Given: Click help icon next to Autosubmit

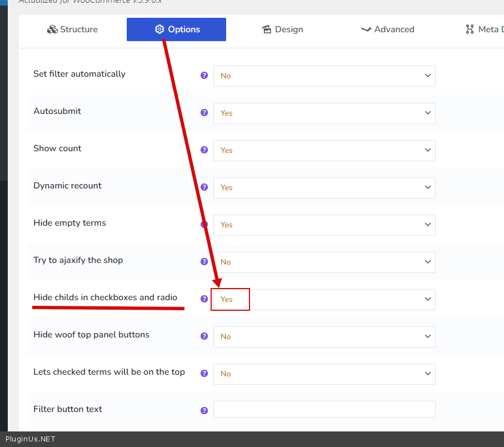Looking at the screenshot, I should click(204, 113).
